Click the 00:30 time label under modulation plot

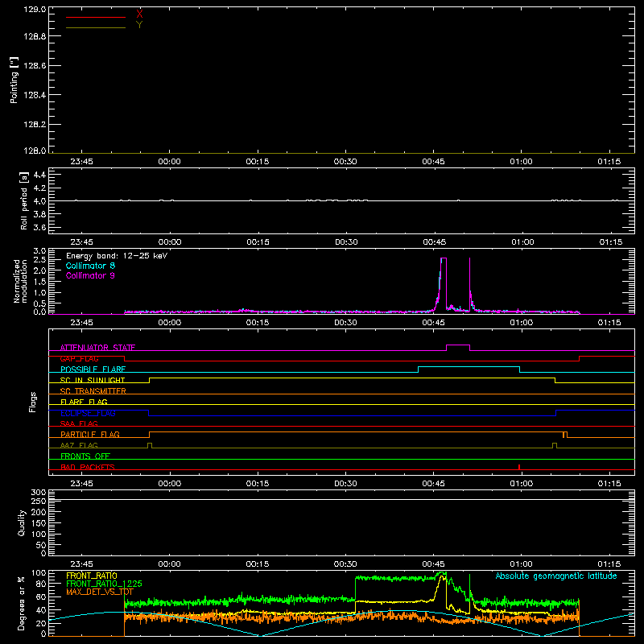[345, 323]
